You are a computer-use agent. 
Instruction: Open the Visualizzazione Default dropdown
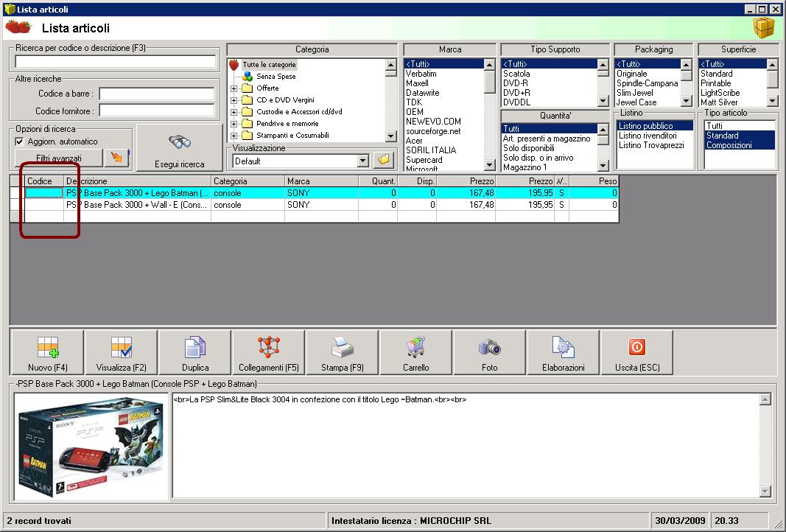(x=363, y=161)
